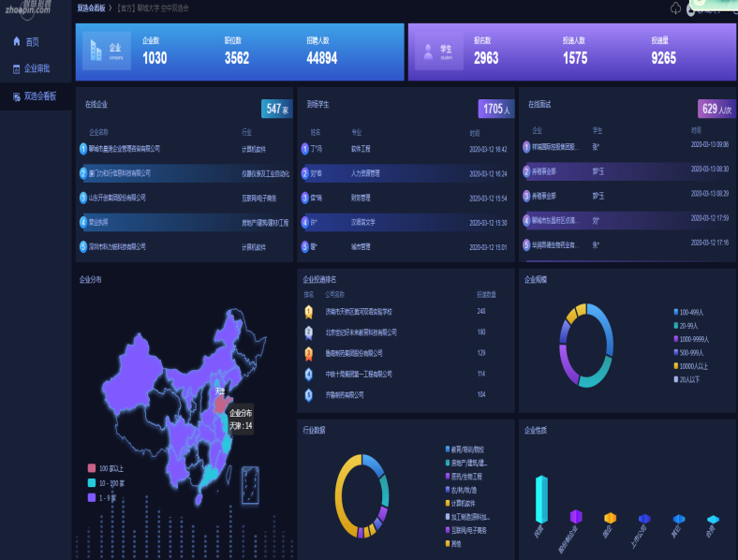The image size is (738, 560).
Task: Click the cloud icon in top bar
Action: pyautogui.click(x=675, y=8)
